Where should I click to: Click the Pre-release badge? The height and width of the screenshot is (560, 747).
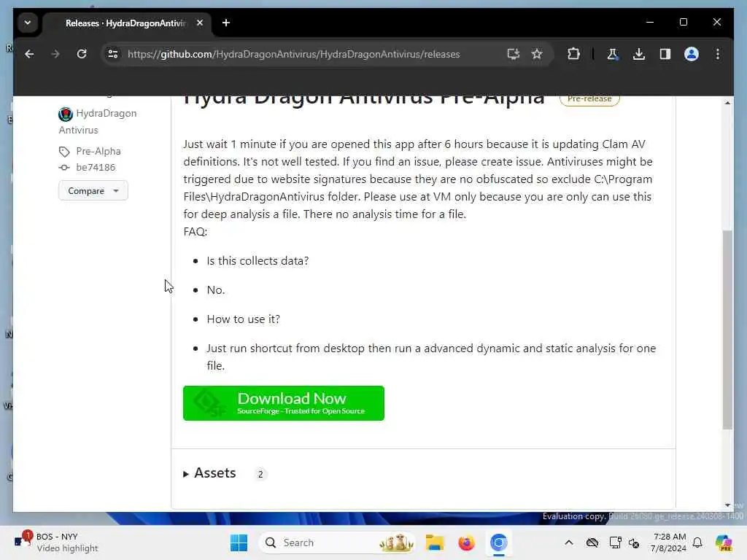589,99
